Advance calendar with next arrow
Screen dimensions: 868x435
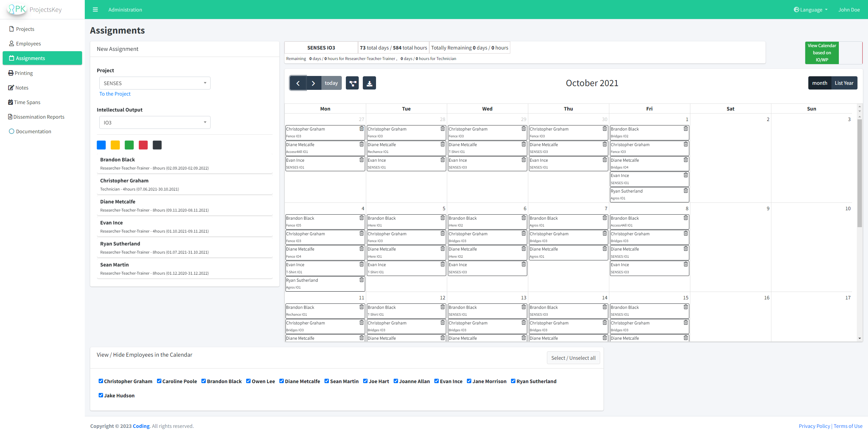313,83
